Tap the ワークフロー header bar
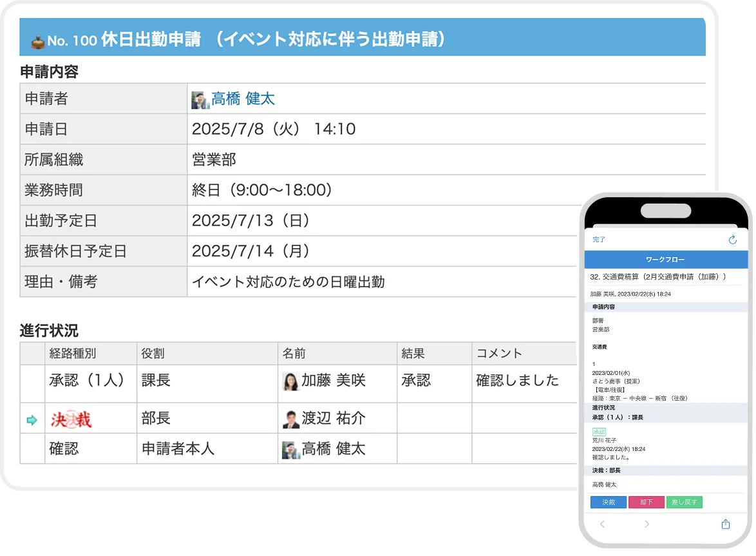This screenshot has height=556, width=756. 666,260
